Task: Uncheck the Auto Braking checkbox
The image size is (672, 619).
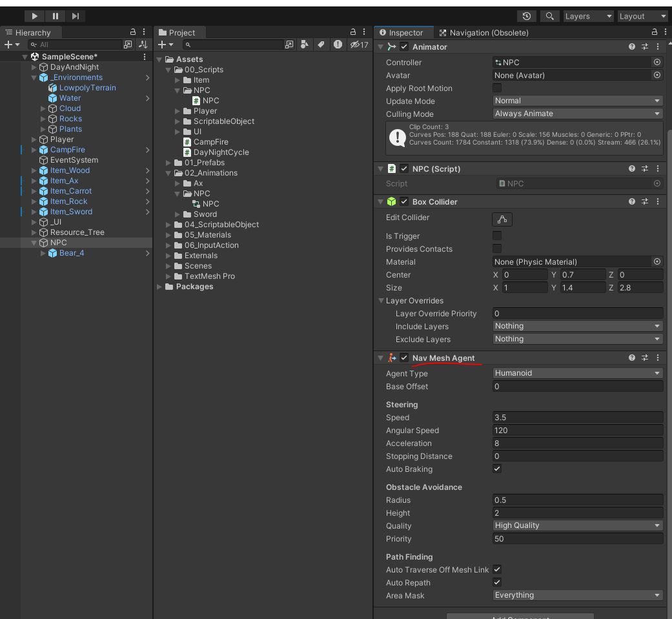Action: 497,469
